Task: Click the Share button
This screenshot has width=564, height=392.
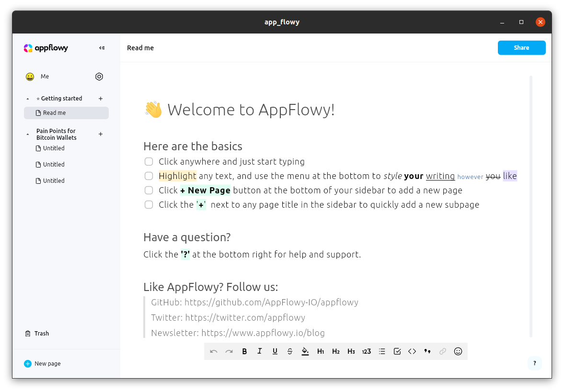Action: coord(521,48)
